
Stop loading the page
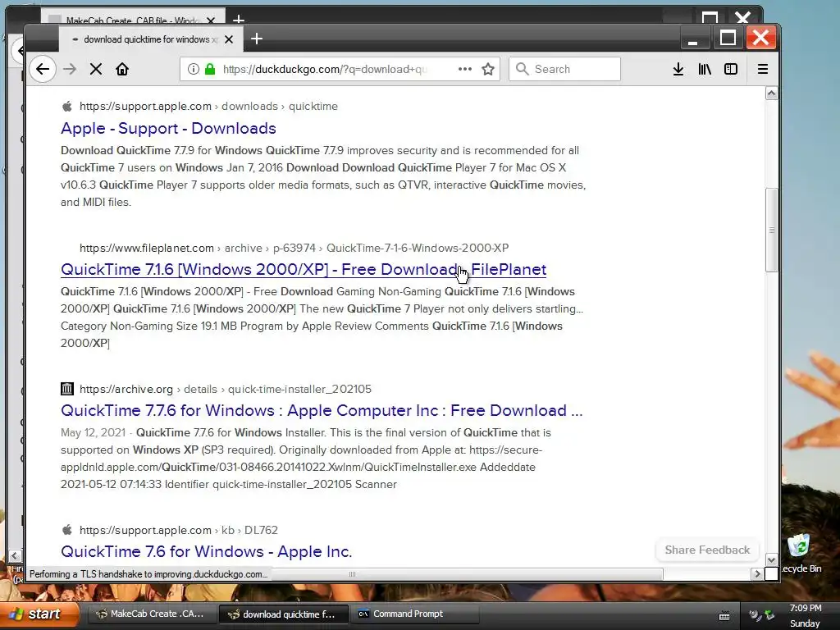[96, 69]
